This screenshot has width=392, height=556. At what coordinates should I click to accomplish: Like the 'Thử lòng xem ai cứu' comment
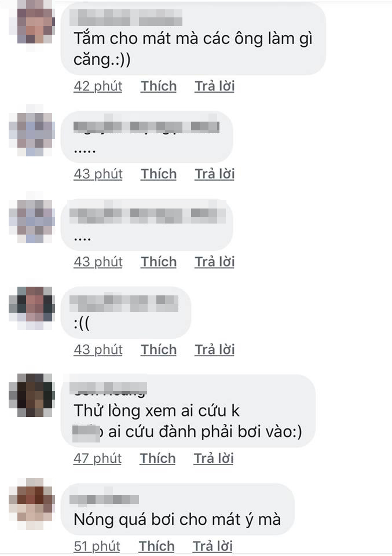(x=157, y=459)
